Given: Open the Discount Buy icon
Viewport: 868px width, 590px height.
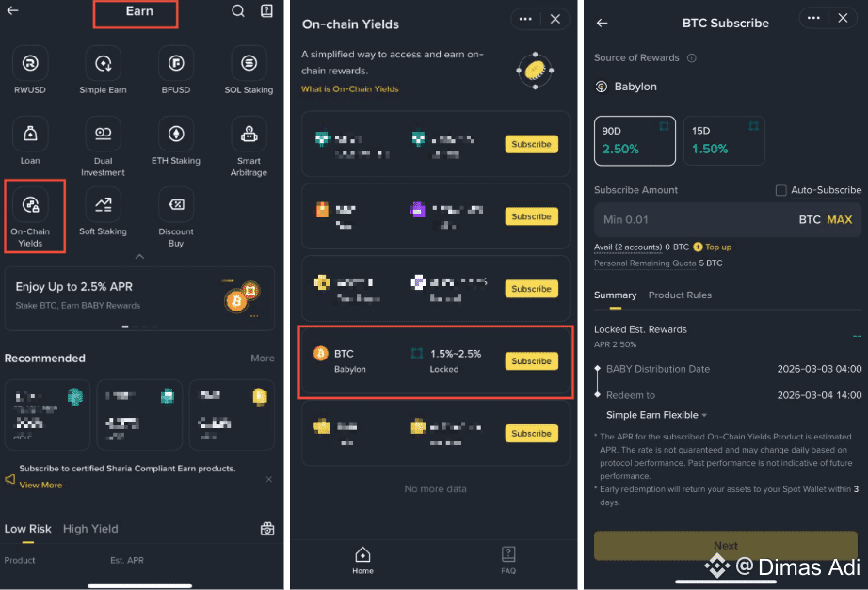Looking at the screenshot, I should pyautogui.click(x=175, y=205).
